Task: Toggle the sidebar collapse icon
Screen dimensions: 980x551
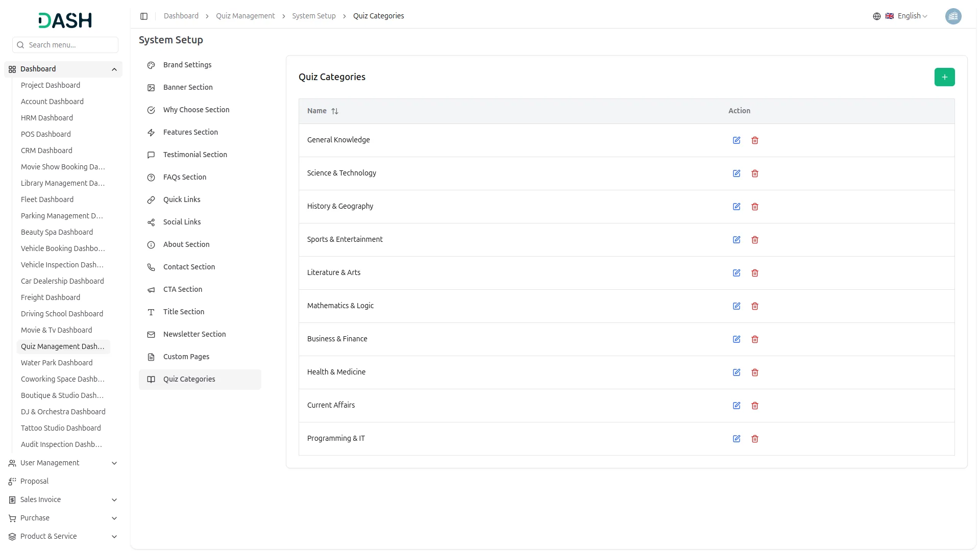Action: click(144, 16)
